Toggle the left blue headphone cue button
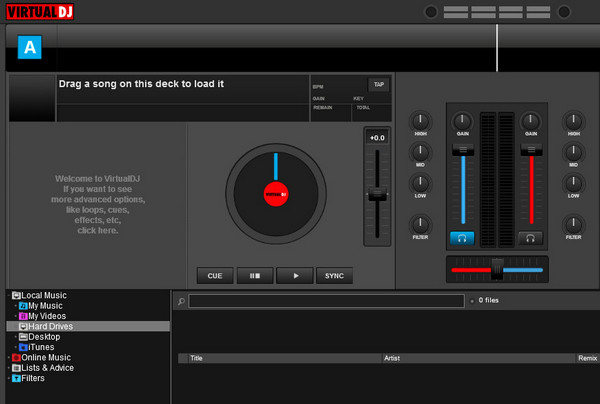Image resolution: width=600 pixels, height=404 pixels. point(462,238)
